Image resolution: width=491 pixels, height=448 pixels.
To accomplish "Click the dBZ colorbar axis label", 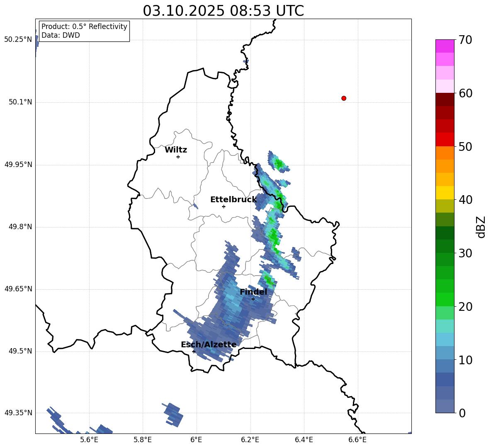I will pos(481,227).
